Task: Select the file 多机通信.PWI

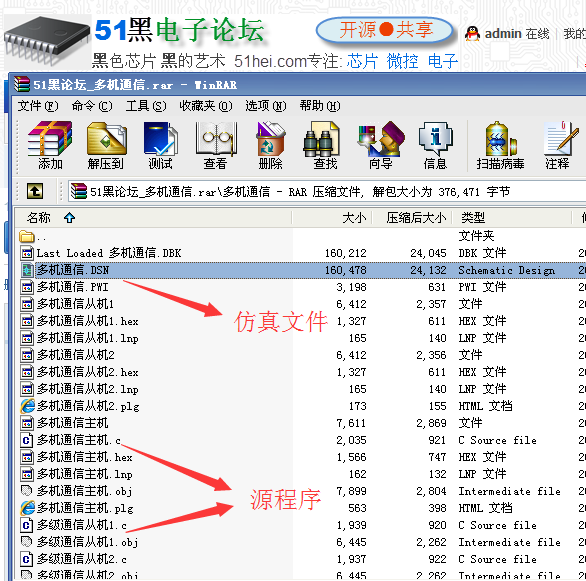Action: coord(73,287)
